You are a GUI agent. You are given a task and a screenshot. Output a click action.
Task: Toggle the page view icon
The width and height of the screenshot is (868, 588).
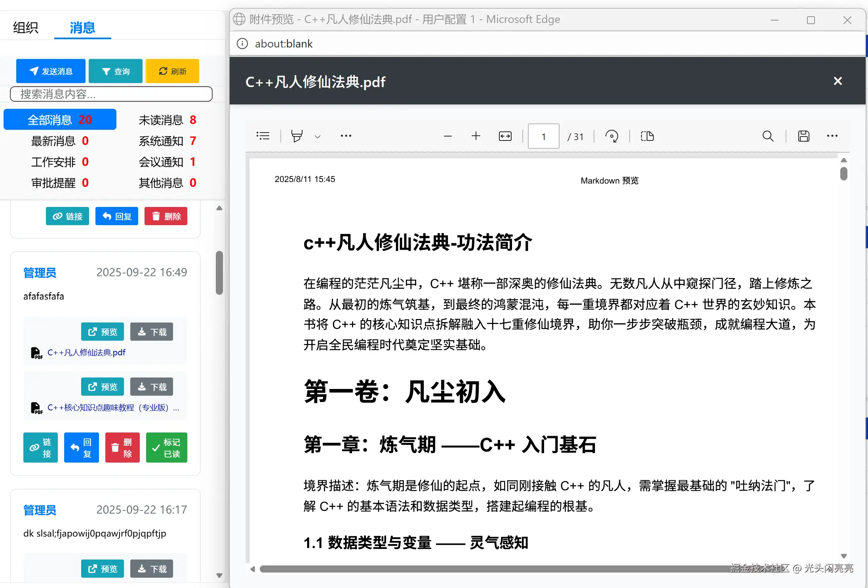point(647,136)
